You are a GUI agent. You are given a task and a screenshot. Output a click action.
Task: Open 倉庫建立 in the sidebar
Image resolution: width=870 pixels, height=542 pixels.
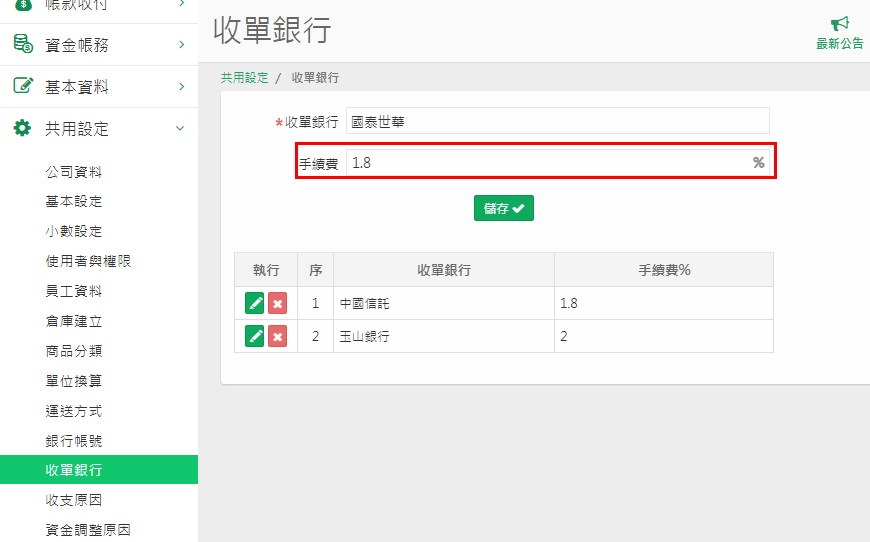(74, 321)
